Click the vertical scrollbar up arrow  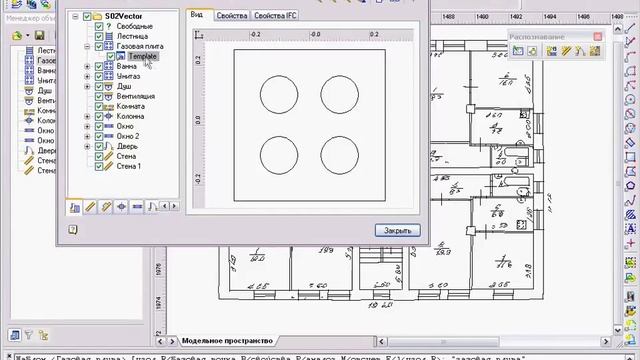click(x=618, y=29)
